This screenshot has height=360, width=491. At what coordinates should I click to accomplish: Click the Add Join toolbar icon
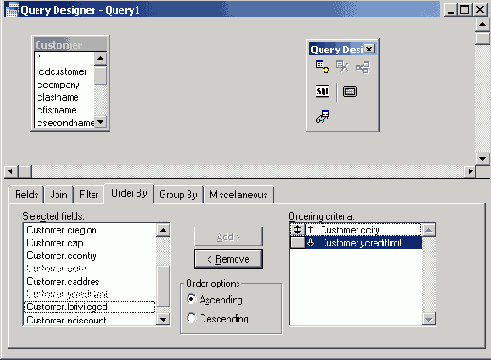point(363,67)
